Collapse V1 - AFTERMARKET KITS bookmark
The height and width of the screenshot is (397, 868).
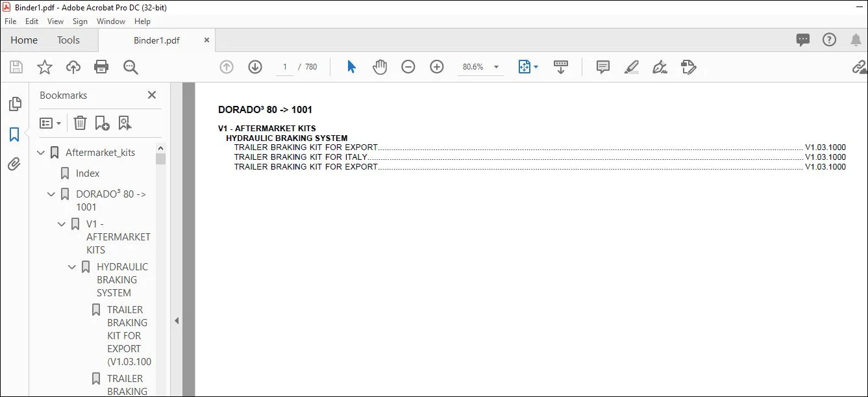coord(62,224)
